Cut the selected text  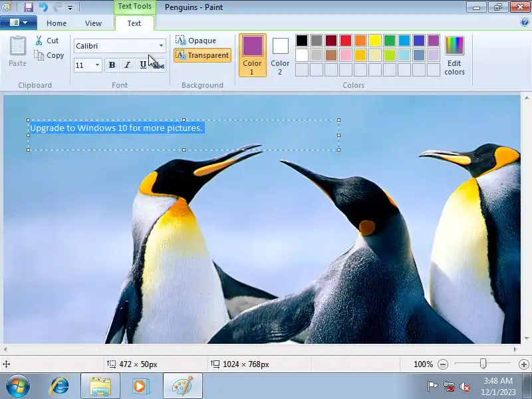coord(47,41)
